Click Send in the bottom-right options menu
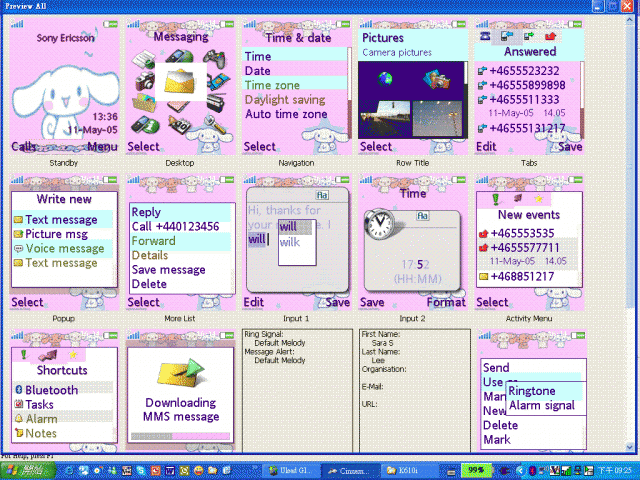The height and width of the screenshot is (480, 640). (496, 368)
